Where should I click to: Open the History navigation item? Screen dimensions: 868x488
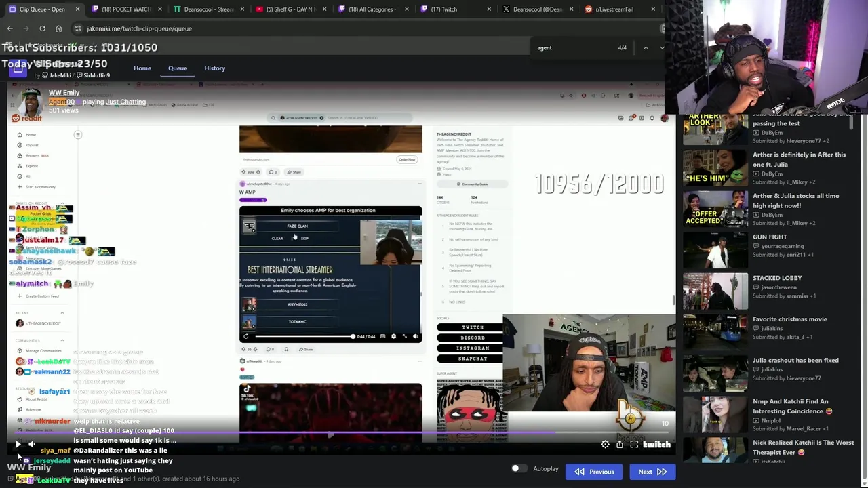click(215, 68)
